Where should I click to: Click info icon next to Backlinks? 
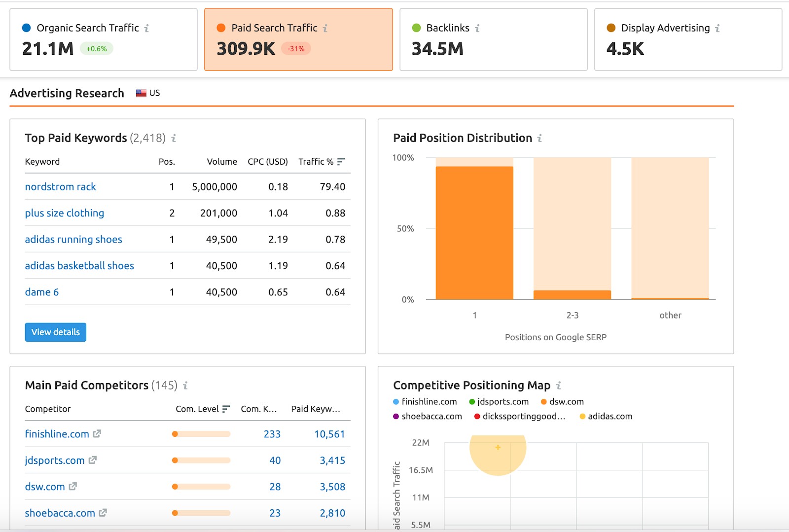click(x=477, y=29)
